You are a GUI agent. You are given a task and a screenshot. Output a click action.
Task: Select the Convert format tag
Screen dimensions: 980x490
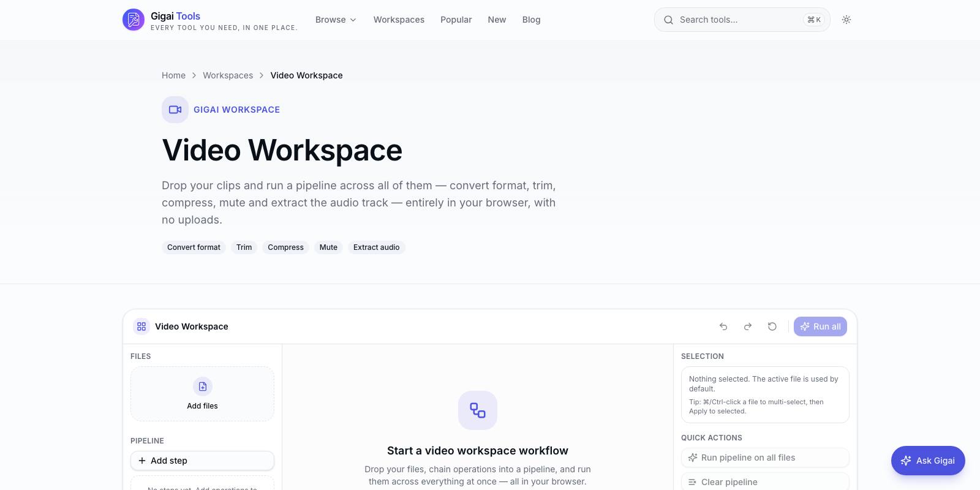pyautogui.click(x=194, y=247)
